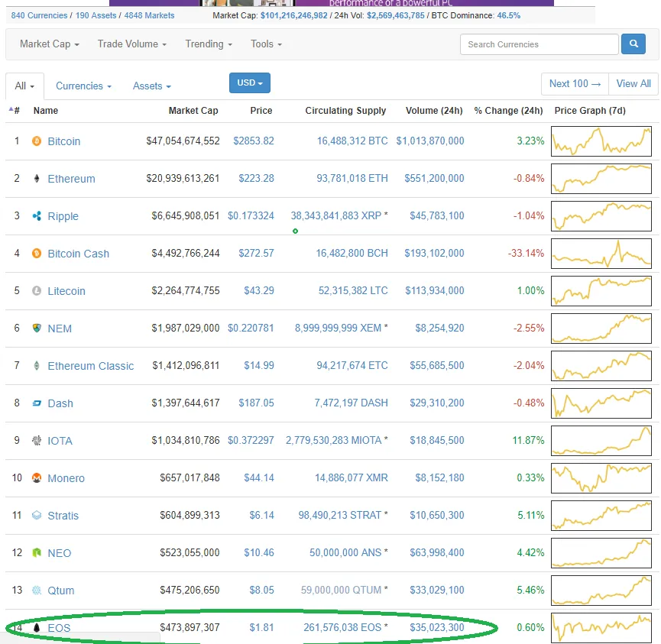Sort table by Price column
Image resolution: width=661 pixels, height=644 pixels.
261,111
